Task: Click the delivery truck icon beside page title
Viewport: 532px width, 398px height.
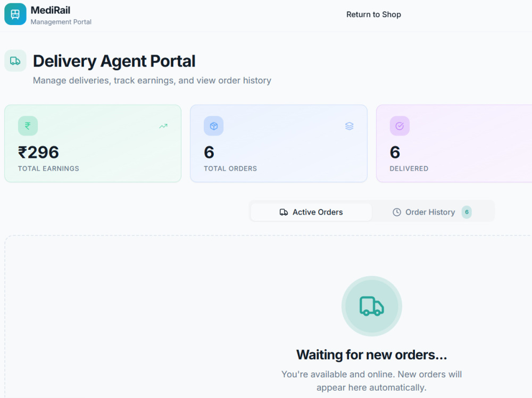Action: coord(15,61)
